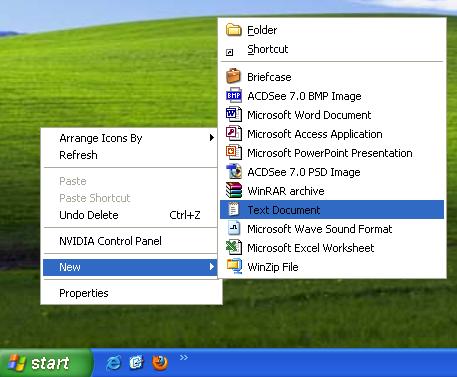Click the PowerPoint presentation icon
457x377 pixels.
(234, 153)
